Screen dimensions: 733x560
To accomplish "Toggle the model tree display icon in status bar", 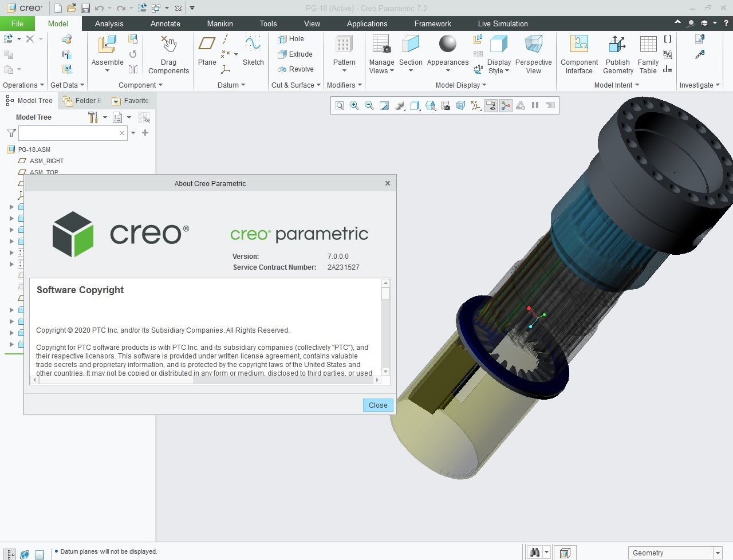I will [x=10, y=554].
